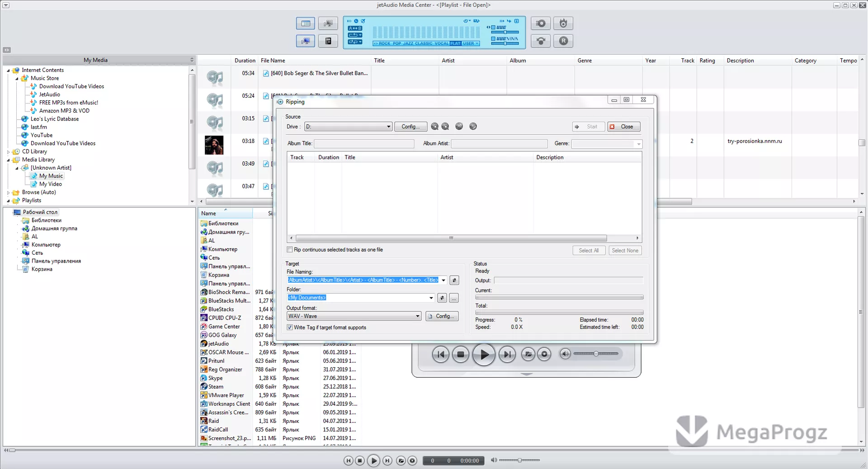The height and width of the screenshot is (469, 868).
Task: Click Stop in the bottom status bar player
Action: tap(360, 460)
